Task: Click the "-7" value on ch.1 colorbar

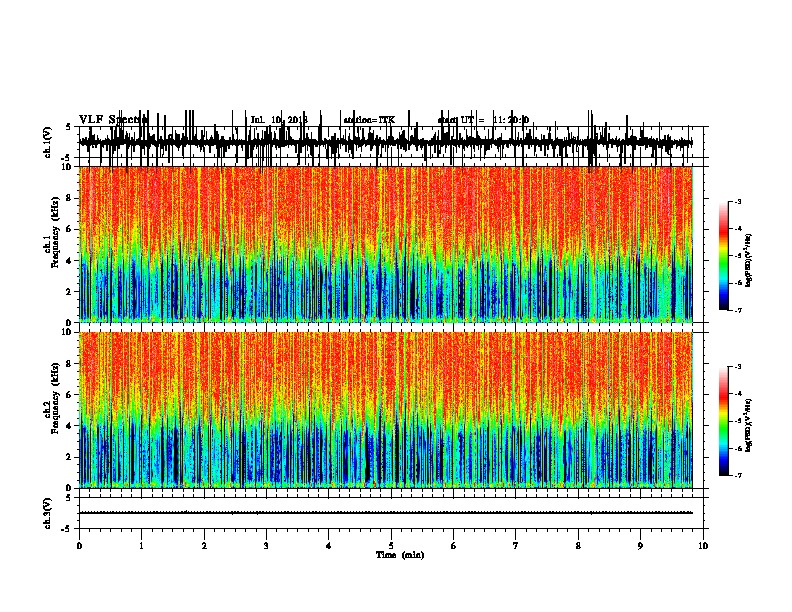Action: tap(737, 310)
